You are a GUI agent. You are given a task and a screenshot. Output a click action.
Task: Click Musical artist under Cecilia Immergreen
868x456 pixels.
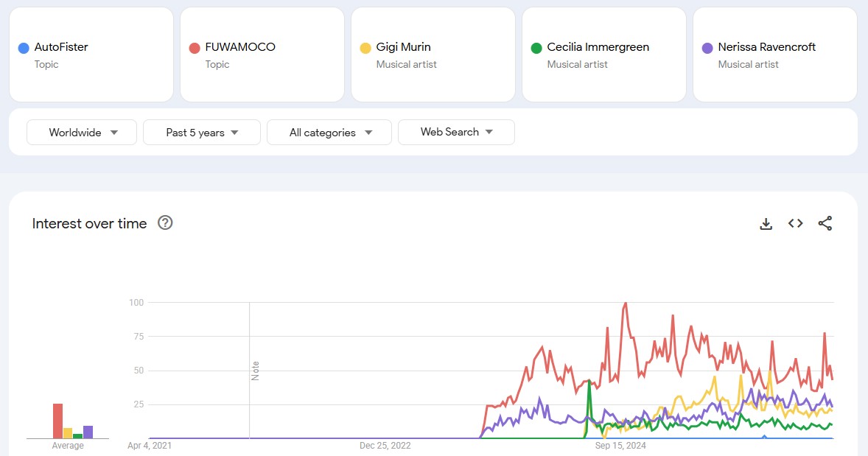pos(578,65)
